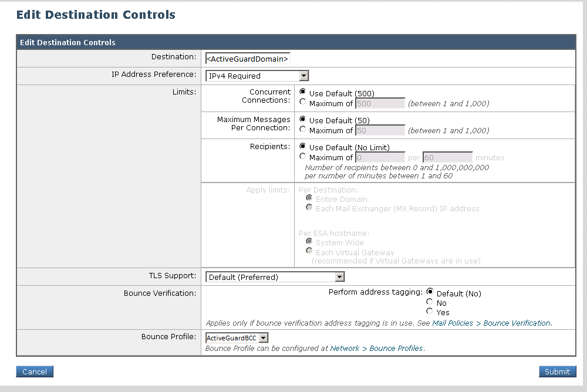Select Use Default (500) concurrent connections
Screen dimensions: 587x392
(302, 92)
